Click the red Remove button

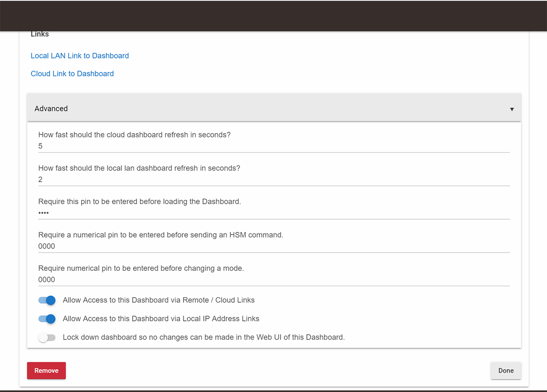[x=46, y=371]
